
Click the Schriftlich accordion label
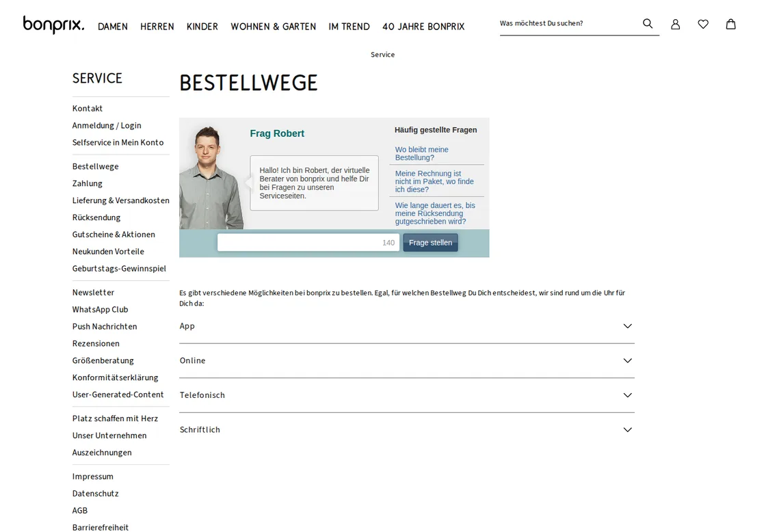pos(200,430)
